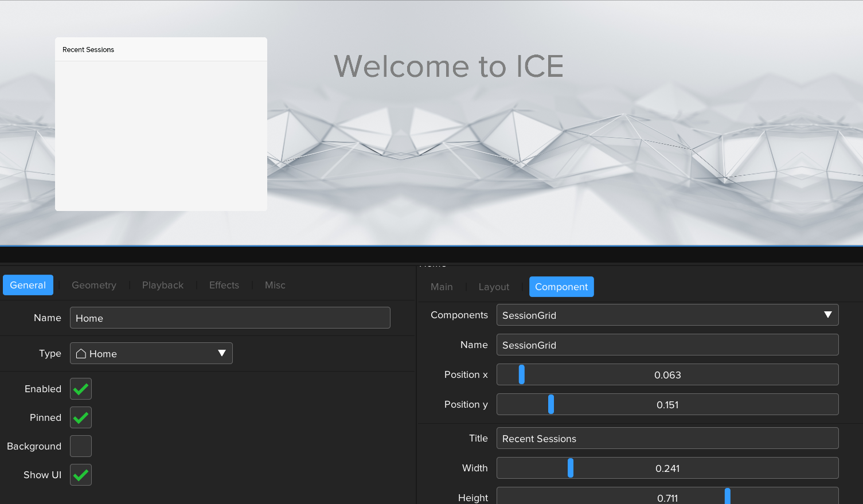This screenshot has width=863, height=504.
Task: Click the home icon in Type field
Action: (81, 354)
